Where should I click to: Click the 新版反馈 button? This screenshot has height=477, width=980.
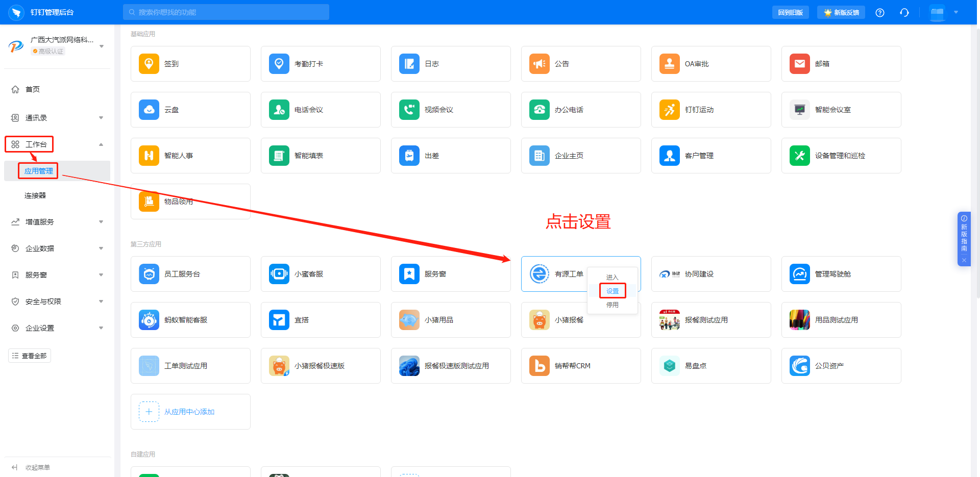841,12
